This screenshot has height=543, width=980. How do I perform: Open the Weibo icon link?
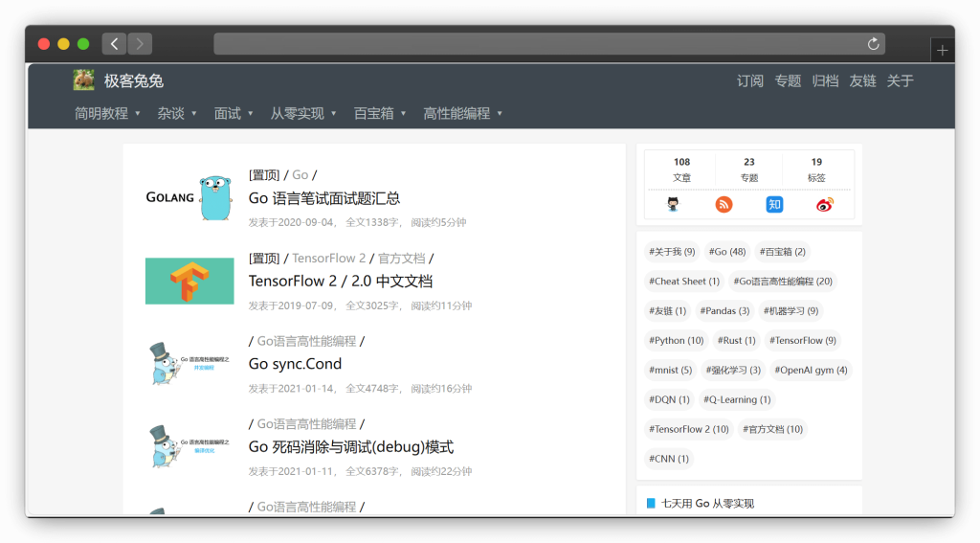[x=825, y=204]
